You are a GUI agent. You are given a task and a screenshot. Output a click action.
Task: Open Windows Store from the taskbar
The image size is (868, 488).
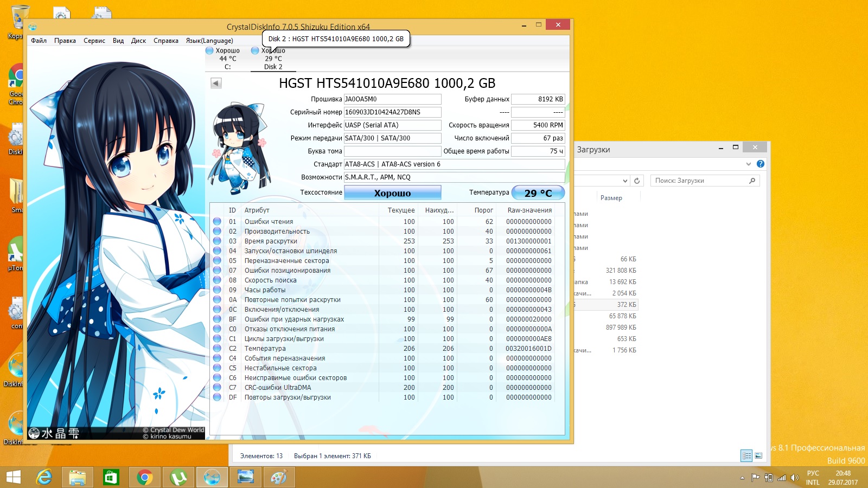111,477
